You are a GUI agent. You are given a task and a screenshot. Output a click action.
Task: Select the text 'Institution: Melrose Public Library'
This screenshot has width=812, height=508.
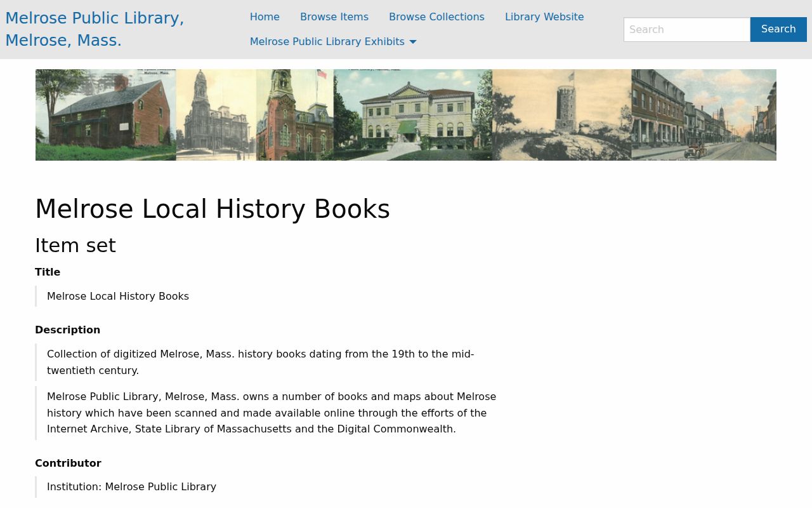point(131,487)
